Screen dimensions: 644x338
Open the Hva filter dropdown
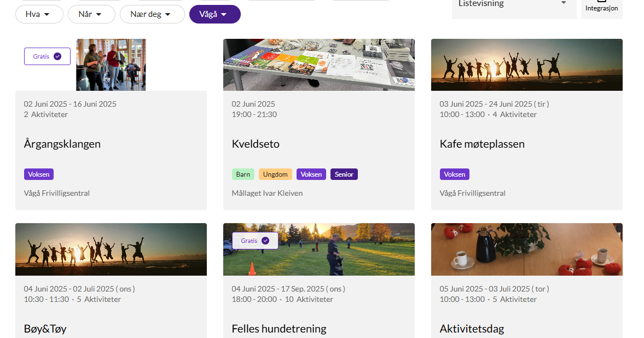pyautogui.click(x=39, y=14)
